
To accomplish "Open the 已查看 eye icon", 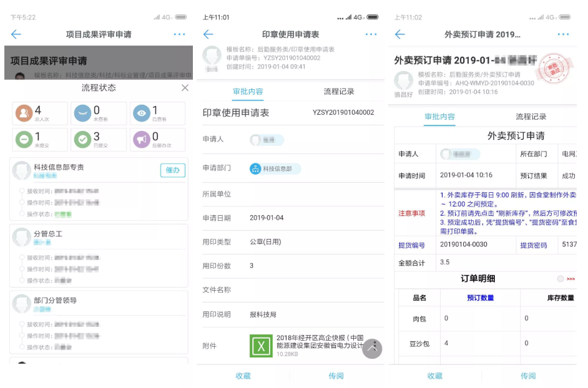I will (141, 113).
